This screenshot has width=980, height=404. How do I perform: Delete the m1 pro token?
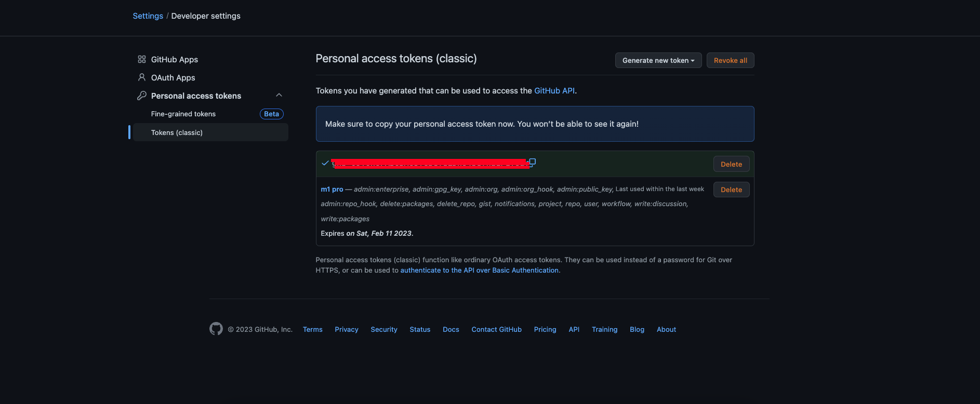(x=731, y=190)
